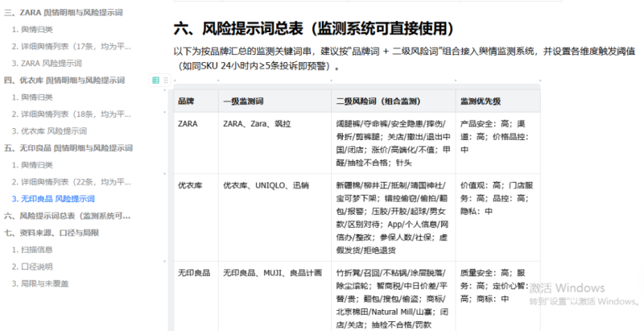Go to outline item 3. 局限与未覆盖
644x331 pixels.
point(39,283)
